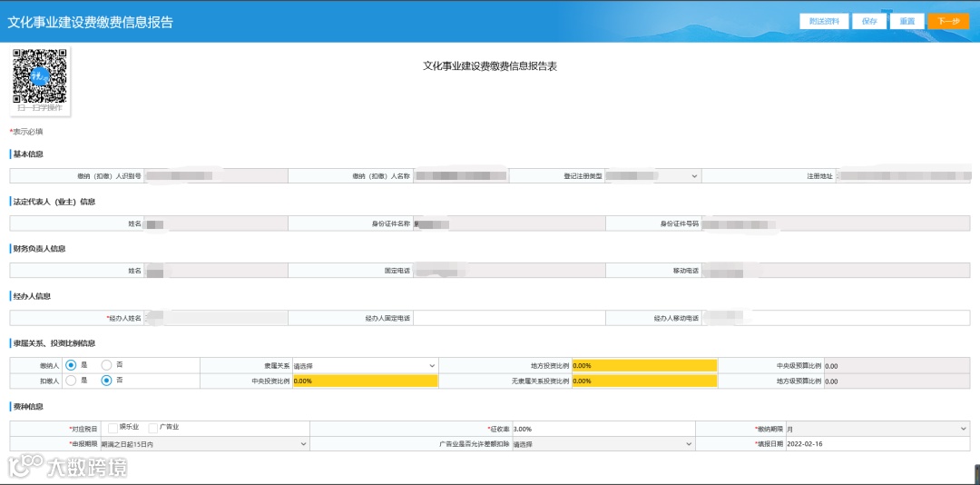The image size is (980, 485).
Task: Click the 费种信息 section heading
Action: [28, 407]
